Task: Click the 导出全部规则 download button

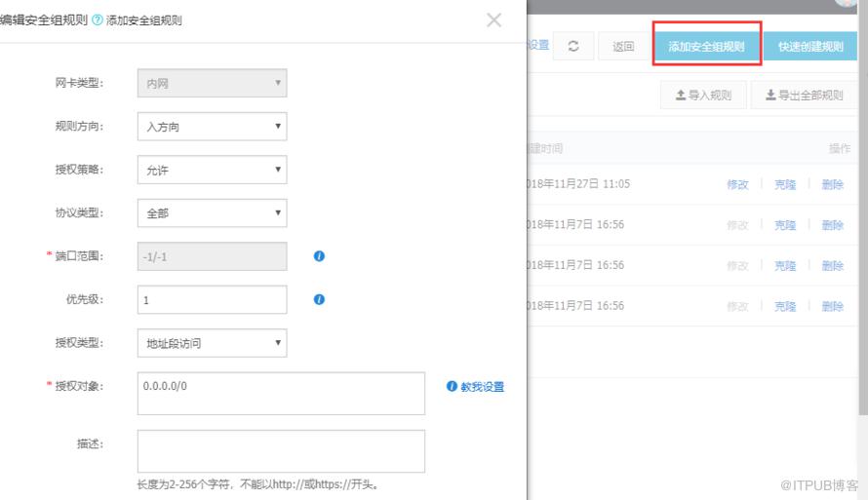Action: pos(805,96)
